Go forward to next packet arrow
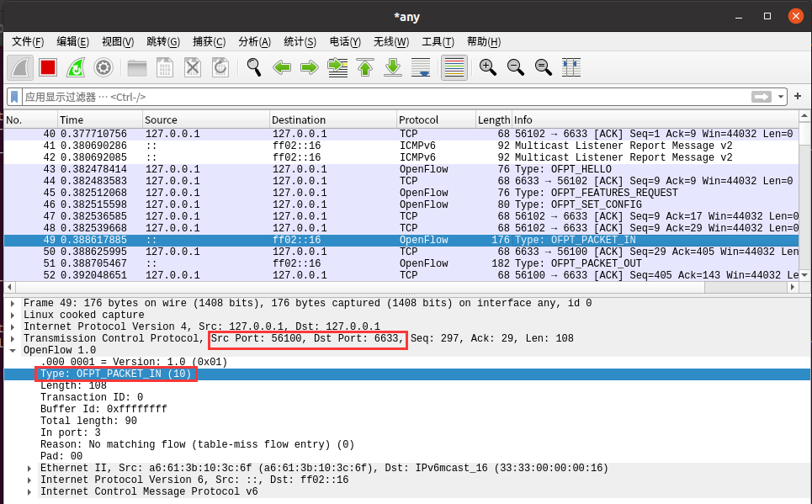The image size is (812, 504). click(x=309, y=68)
